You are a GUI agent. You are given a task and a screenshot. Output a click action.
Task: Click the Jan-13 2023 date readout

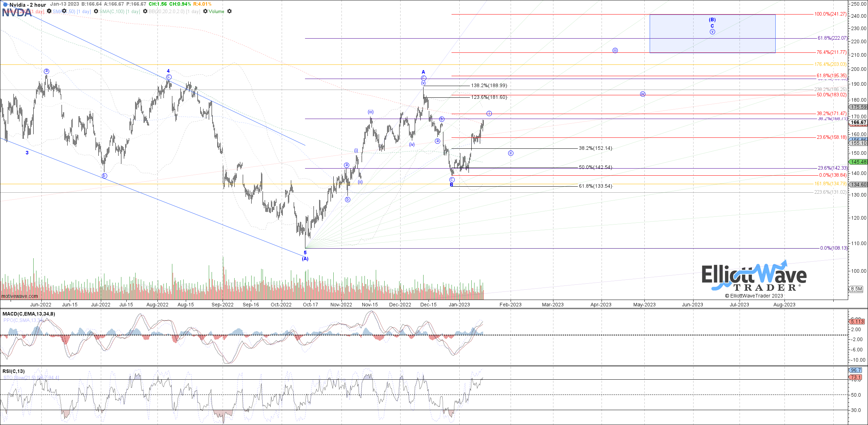click(x=65, y=4)
